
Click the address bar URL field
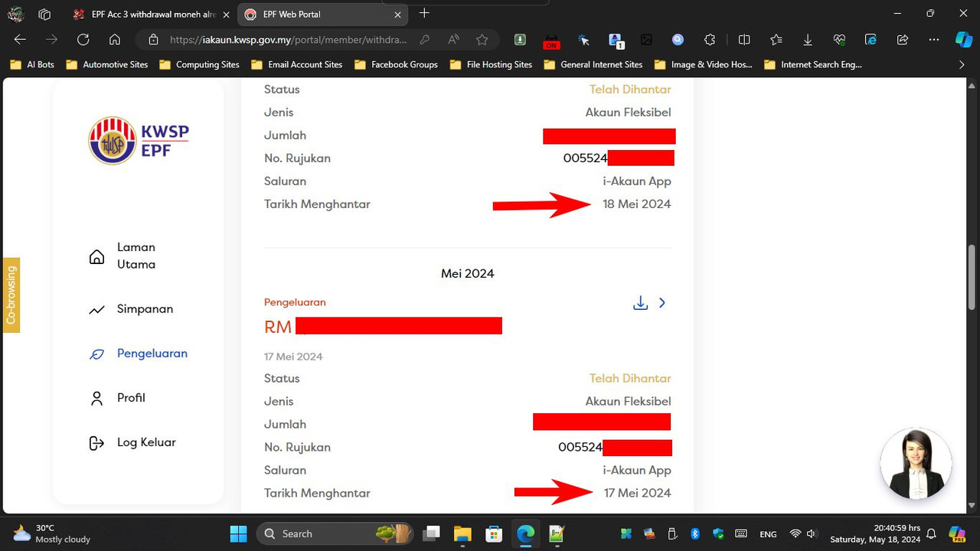pos(289,40)
